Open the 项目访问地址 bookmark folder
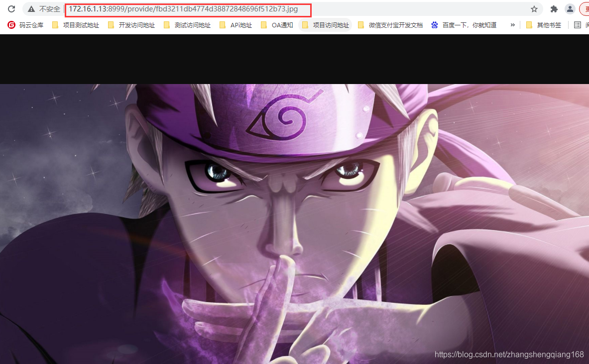Viewport: 589px width, 364px height. pos(325,25)
